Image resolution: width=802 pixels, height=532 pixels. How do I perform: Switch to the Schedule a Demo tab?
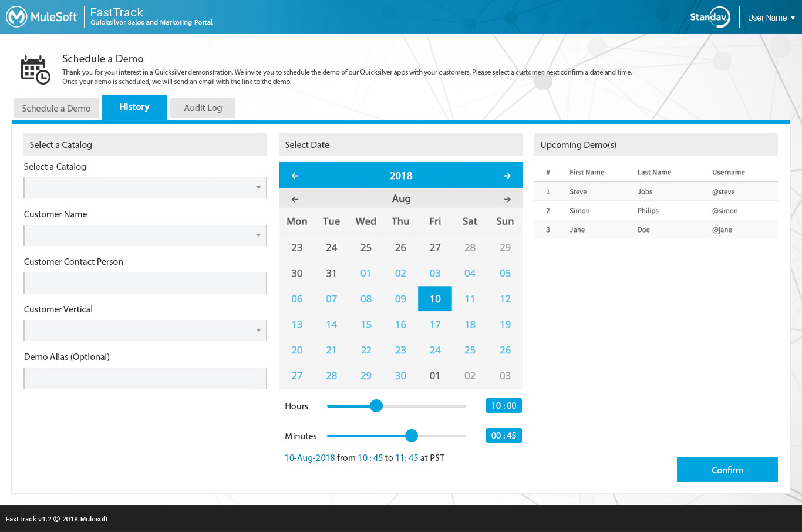56,108
